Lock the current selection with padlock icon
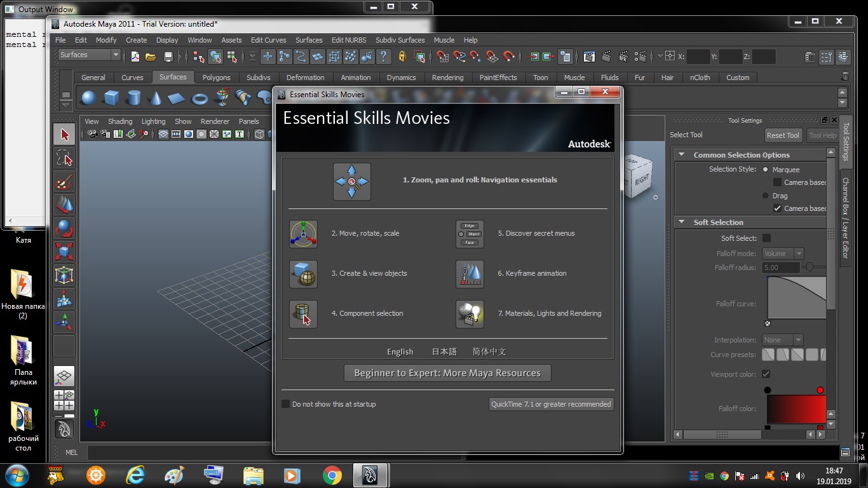 click(402, 57)
